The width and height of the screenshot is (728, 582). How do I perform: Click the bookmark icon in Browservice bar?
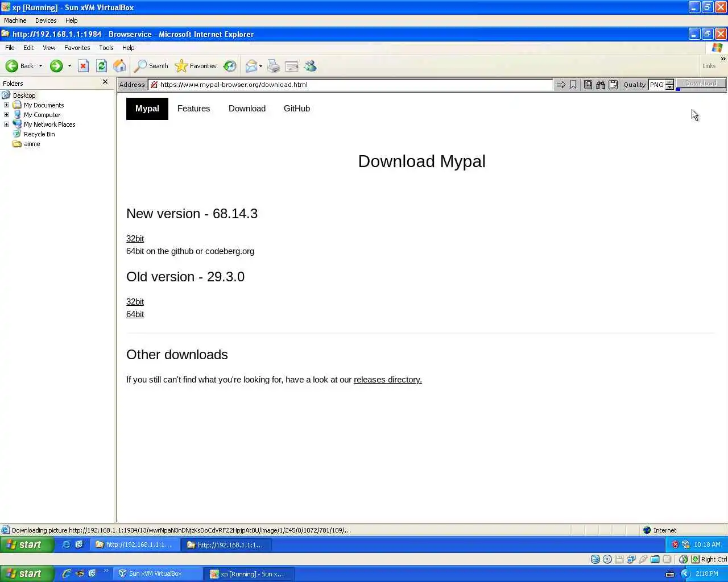pyautogui.click(x=573, y=85)
